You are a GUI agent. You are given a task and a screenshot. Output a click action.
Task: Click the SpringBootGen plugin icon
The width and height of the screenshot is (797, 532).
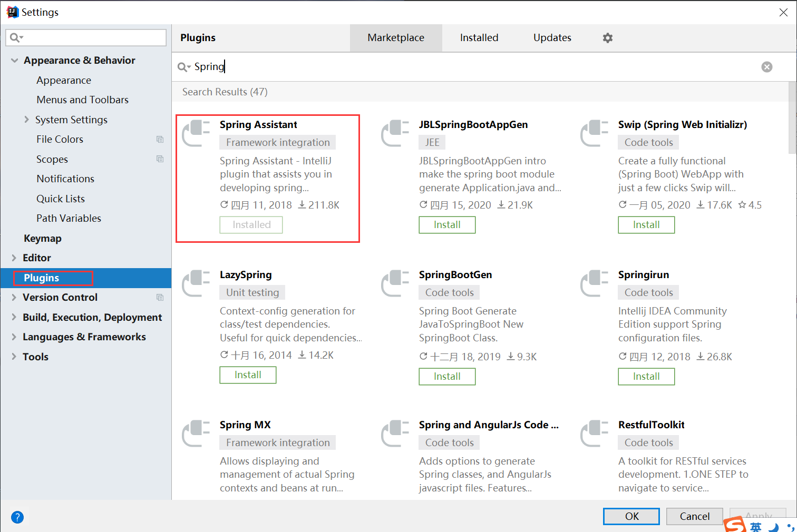click(395, 283)
